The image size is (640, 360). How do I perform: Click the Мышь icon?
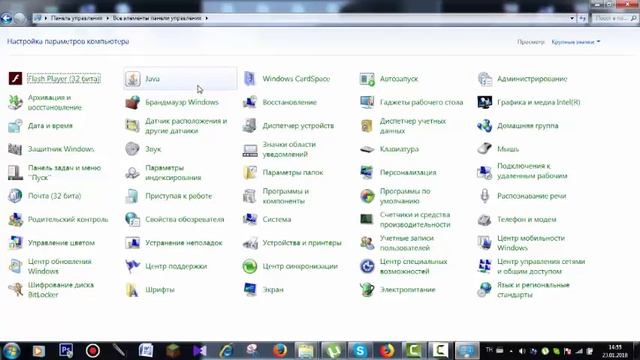[x=484, y=149]
